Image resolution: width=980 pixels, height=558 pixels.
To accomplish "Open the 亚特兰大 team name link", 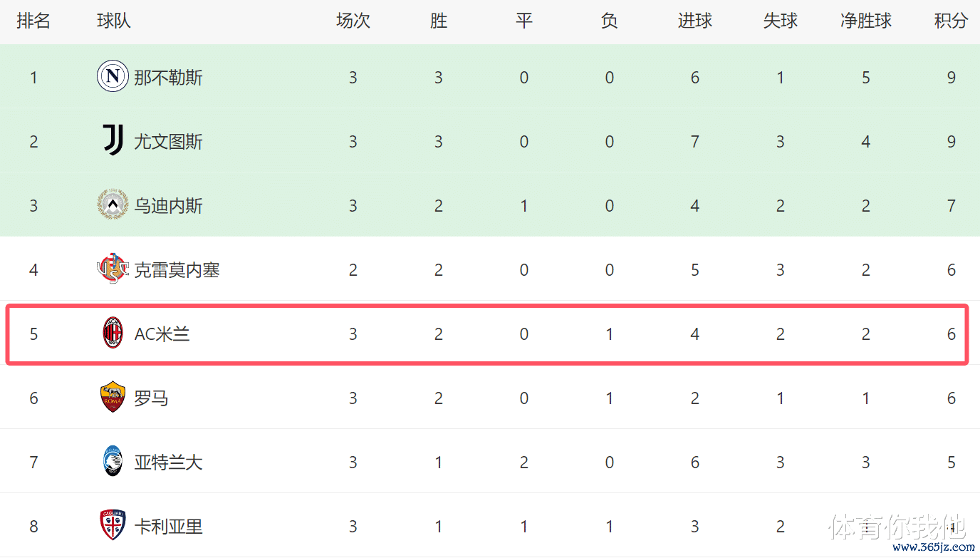I will point(168,462).
